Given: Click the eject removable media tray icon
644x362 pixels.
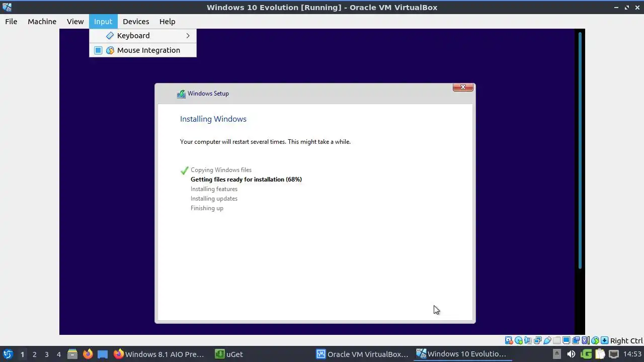Looking at the screenshot, I should point(557,354).
